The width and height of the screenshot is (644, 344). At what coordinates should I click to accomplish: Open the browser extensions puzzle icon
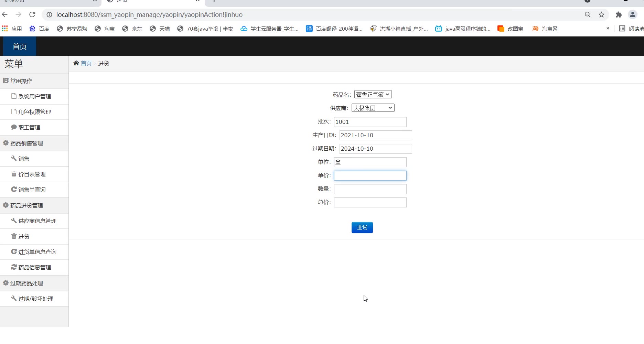point(619,14)
